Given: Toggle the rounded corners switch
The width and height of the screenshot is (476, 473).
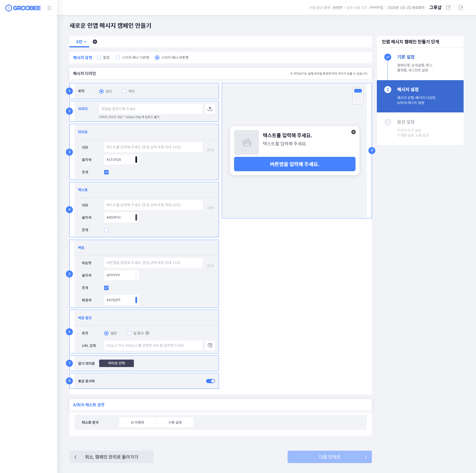Looking at the screenshot, I should coord(210,381).
